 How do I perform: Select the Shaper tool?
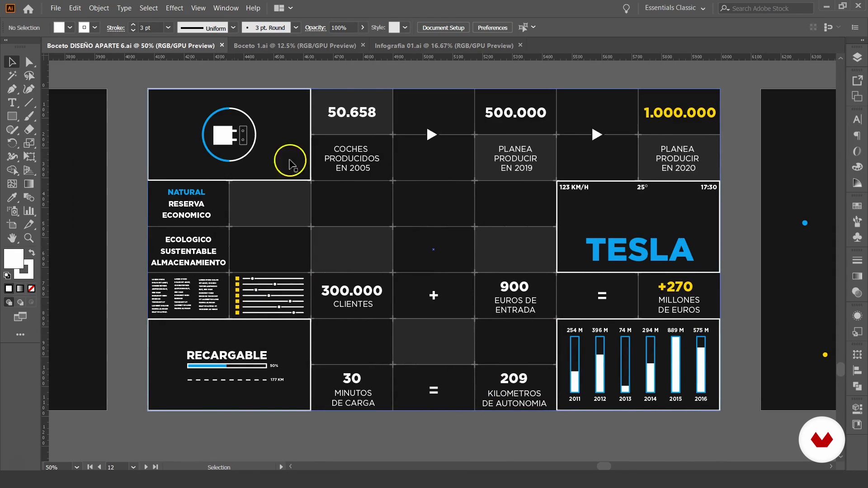12,130
